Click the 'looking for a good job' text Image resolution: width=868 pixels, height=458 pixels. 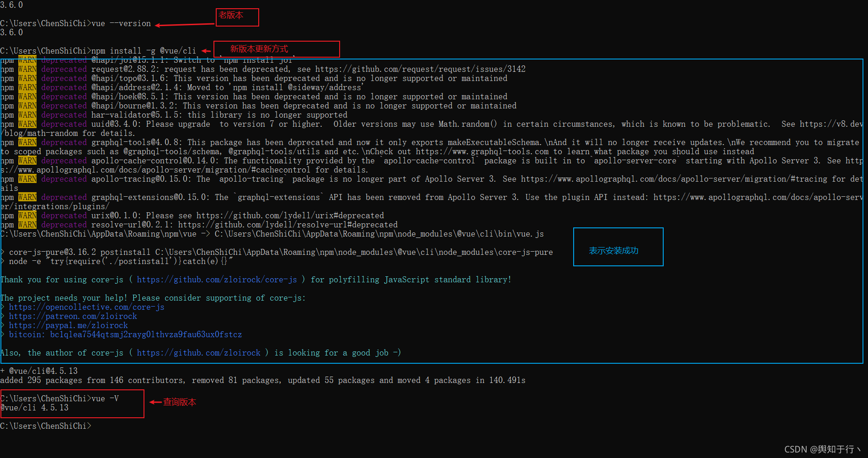pos(338,353)
